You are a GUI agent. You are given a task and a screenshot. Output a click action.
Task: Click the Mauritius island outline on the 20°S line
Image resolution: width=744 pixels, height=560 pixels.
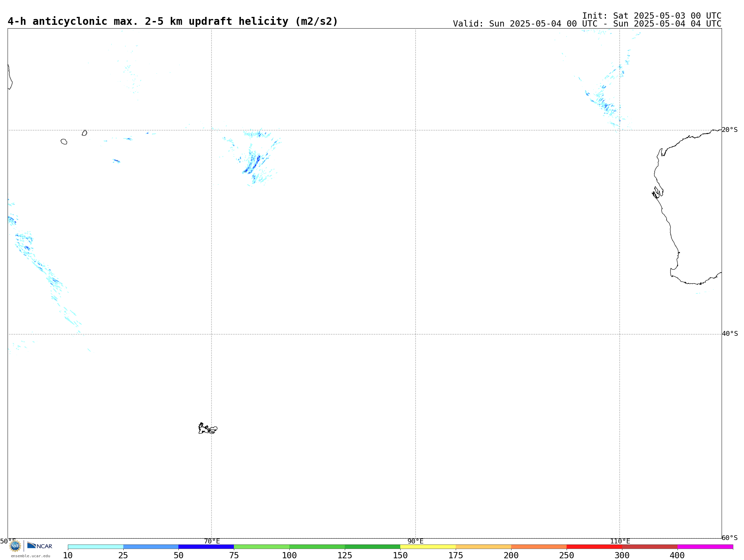tap(84, 133)
